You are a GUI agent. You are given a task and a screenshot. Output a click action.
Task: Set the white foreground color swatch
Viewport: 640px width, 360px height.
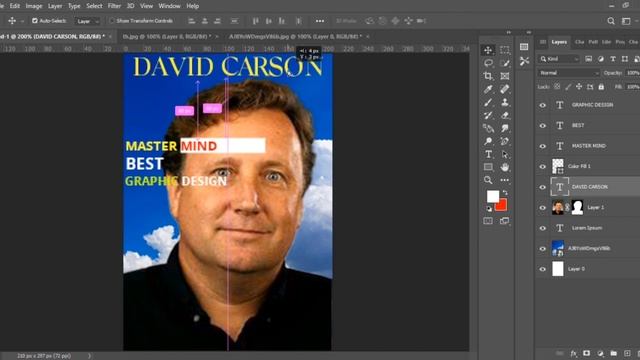point(492,196)
